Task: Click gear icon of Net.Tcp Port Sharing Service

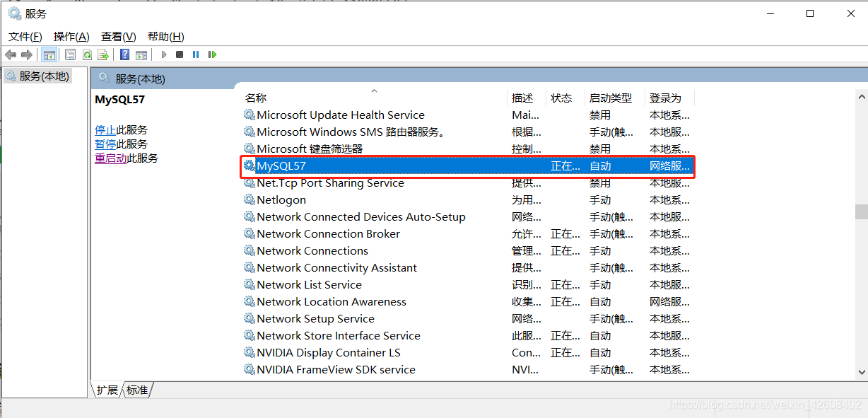Action: point(249,182)
